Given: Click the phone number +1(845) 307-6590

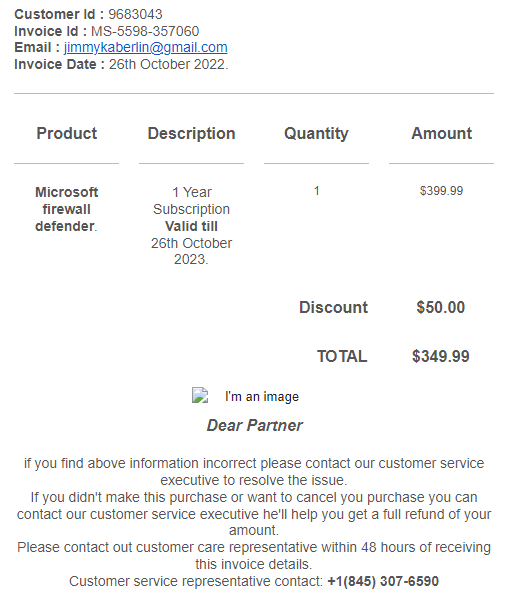Looking at the screenshot, I should 383,581.
